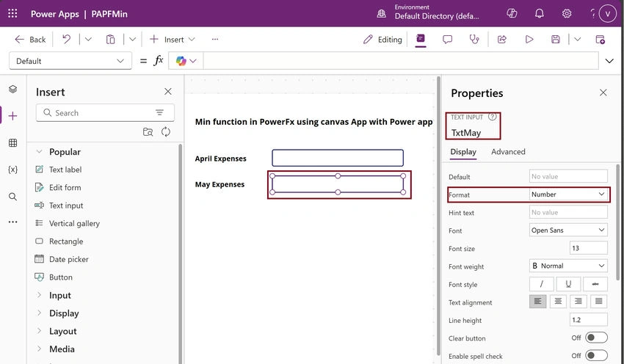
Task: Click the Play preview app icon
Action: tap(529, 39)
